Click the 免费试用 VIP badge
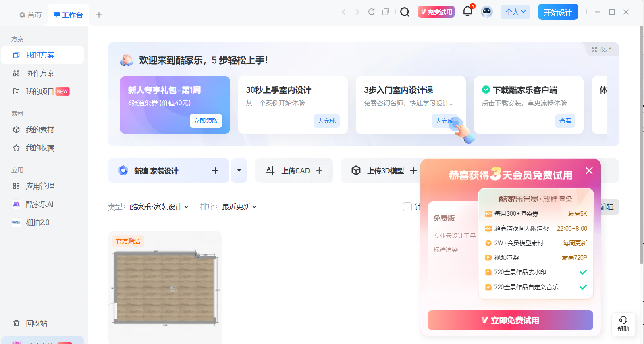This screenshot has height=344, width=644. click(x=436, y=12)
